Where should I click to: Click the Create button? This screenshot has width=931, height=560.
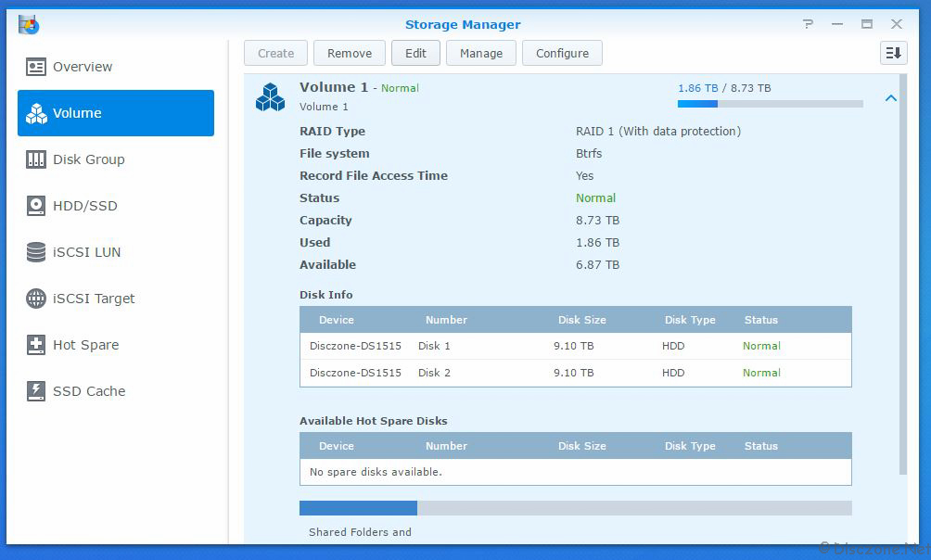tap(276, 54)
